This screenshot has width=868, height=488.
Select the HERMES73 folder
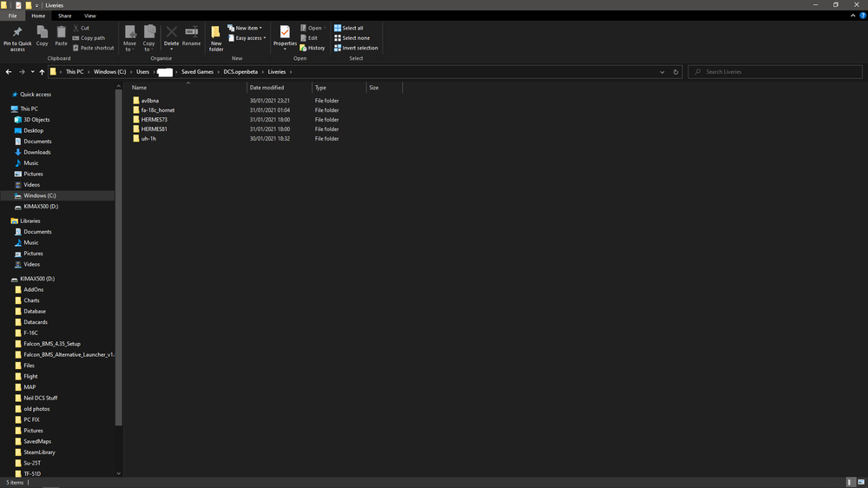[x=149, y=119]
